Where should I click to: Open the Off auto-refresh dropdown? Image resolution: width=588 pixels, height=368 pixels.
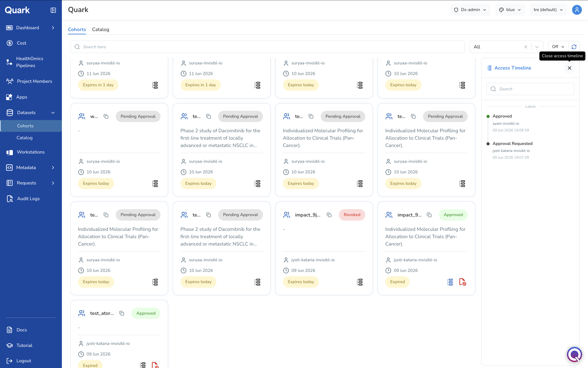558,47
